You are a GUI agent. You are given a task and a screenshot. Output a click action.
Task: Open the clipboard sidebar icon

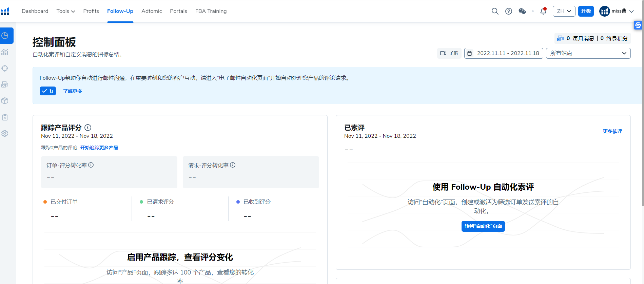[5, 117]
